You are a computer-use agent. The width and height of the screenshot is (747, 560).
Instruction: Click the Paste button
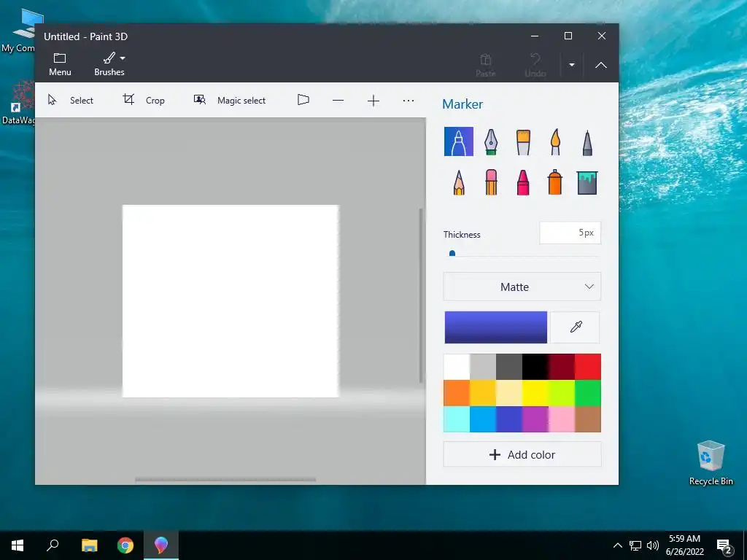pyautogui.click(x=485, y=65)
